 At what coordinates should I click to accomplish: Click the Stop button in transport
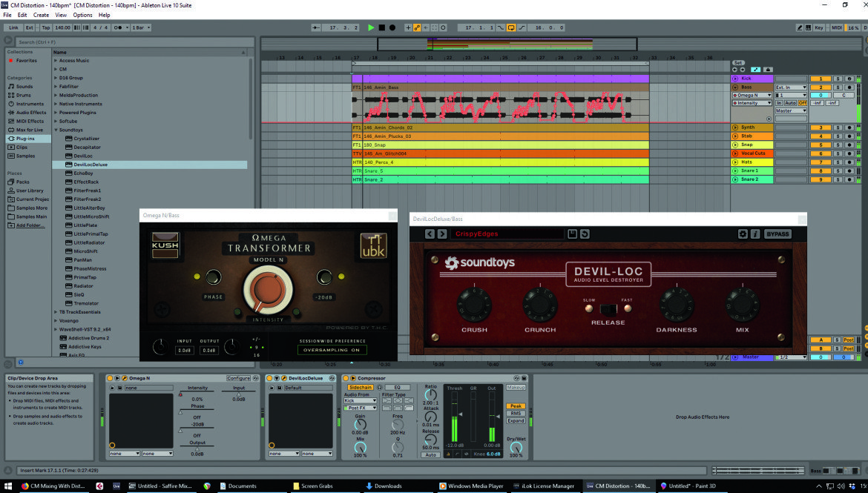click(x=382, y=27)
